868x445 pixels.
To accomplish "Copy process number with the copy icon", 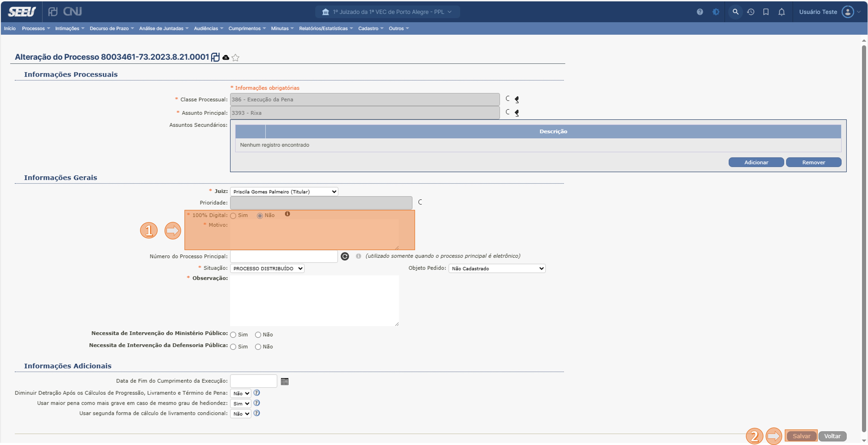I will [215, 57].
